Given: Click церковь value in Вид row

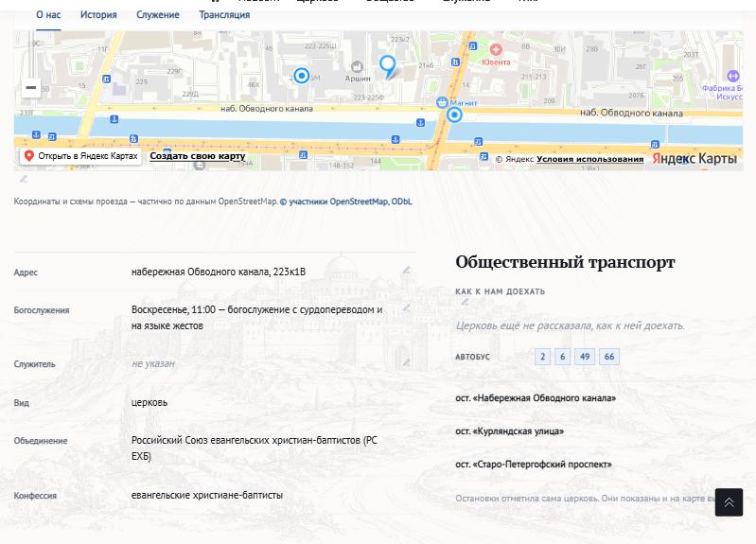Looking at the screenshot, I should click(x=149, y=403).
